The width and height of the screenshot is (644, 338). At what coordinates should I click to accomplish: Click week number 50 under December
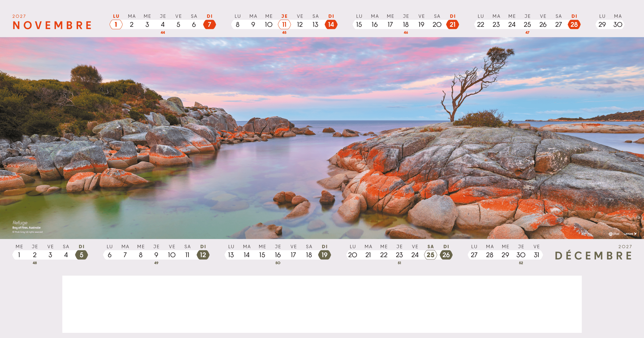[278, 263]
